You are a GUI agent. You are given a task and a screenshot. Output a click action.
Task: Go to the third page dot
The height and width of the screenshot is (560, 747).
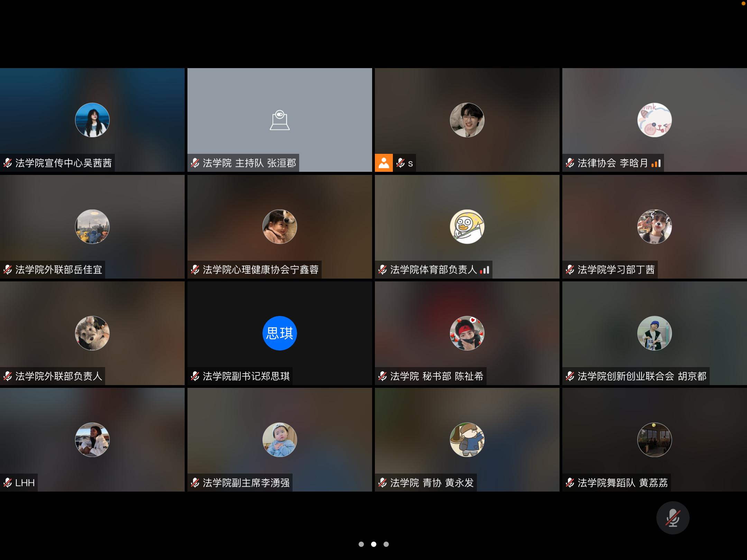click(x=386, y=544)
